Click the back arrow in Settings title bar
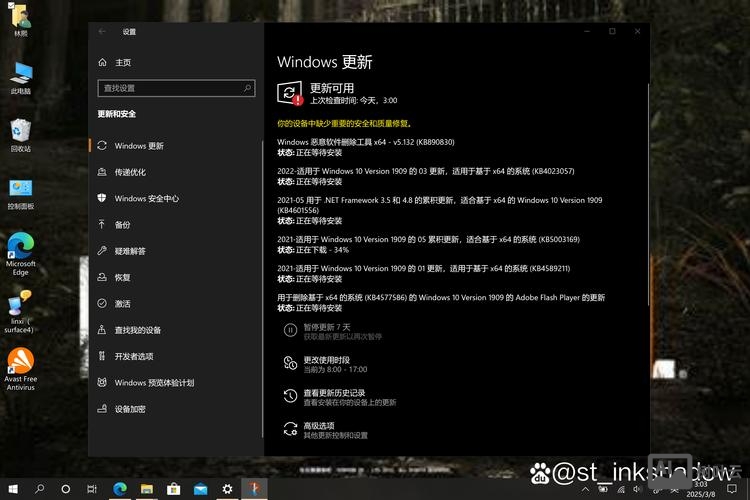Image resolution: width=750 pixels, height=500 pixels. tap(102, 32)
